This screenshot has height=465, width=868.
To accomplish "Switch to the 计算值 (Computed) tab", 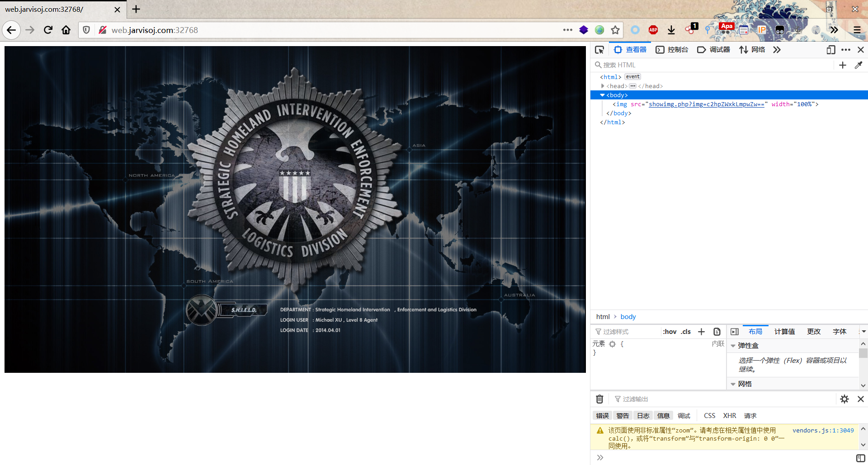I will [x=784, y=332].
